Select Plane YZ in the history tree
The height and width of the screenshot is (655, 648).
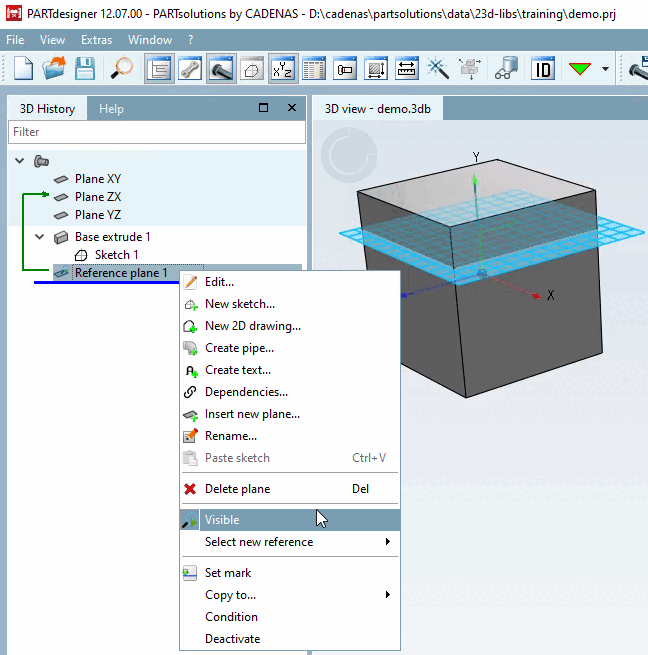point(98,215)
